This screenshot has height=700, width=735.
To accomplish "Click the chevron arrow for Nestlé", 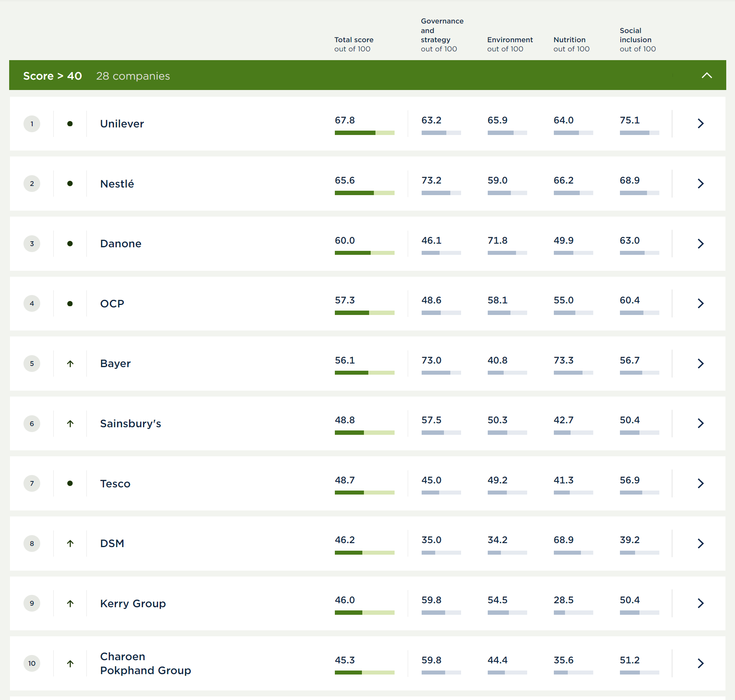I will 700,184.
